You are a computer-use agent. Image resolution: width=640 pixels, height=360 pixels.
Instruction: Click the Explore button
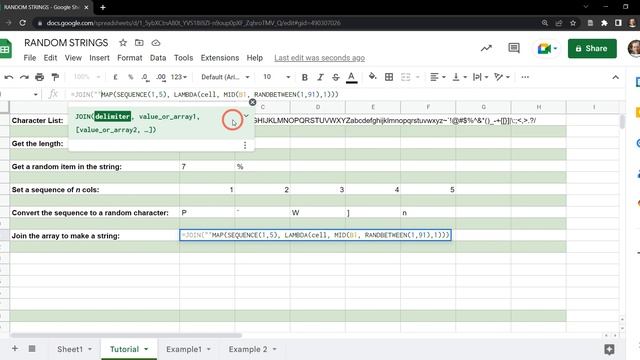coord(609,349)
